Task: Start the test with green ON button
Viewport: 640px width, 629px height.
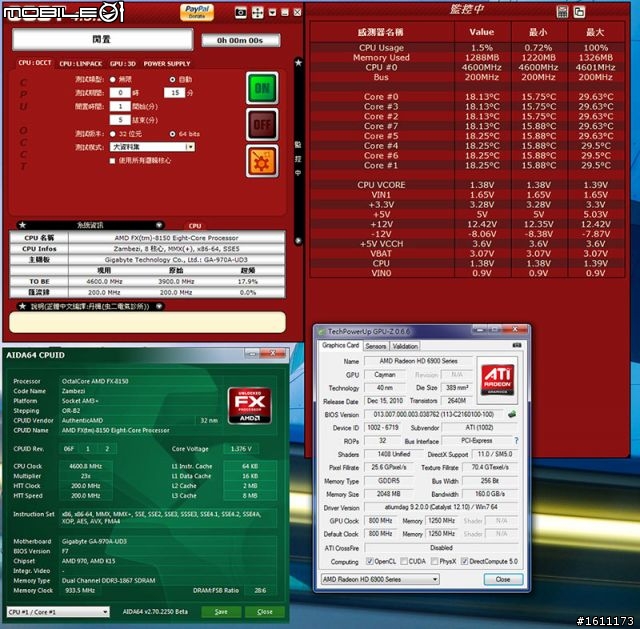Action: (262, 88)
